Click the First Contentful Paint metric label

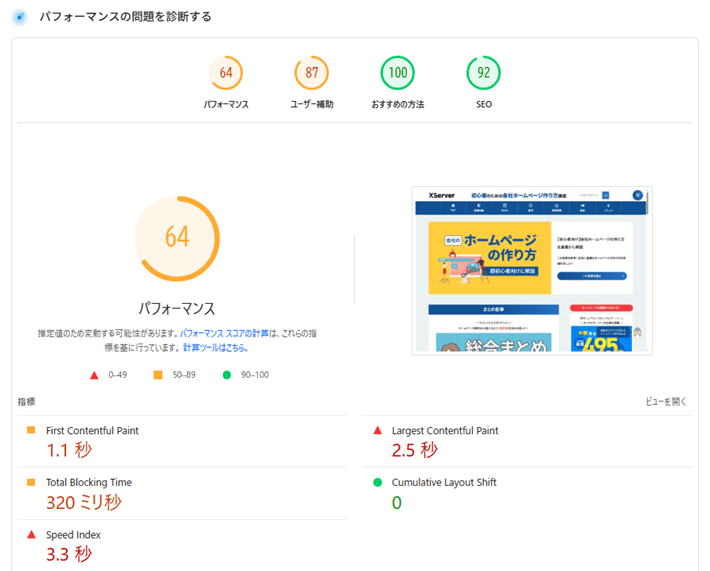pyautogui.click(x=92, y=431)
